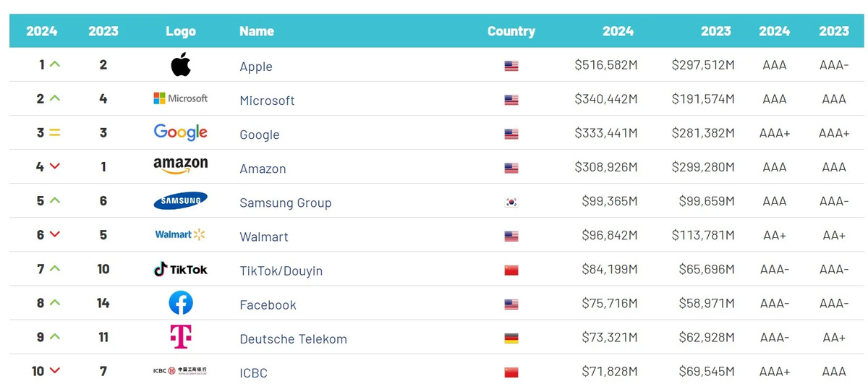Click the TikTok logo
This screenshot has height=392, width=868.
pyautogui.click(x=181, y=269)
